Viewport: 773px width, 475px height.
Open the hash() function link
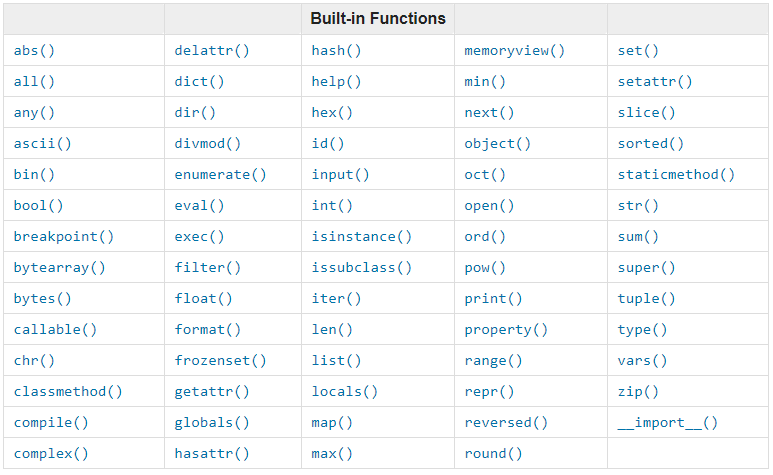tap(336, 51)
